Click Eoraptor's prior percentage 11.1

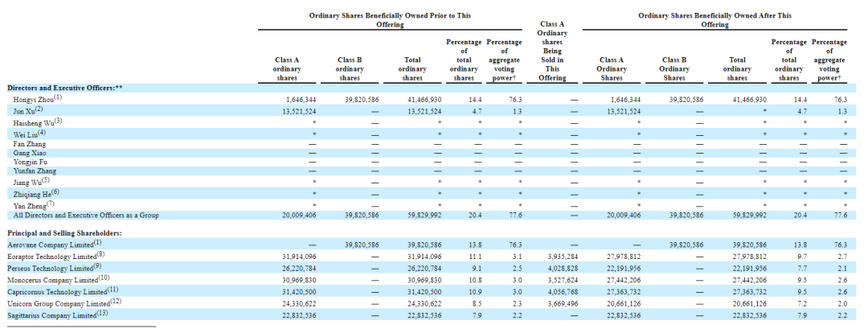(x=476, y=257)
